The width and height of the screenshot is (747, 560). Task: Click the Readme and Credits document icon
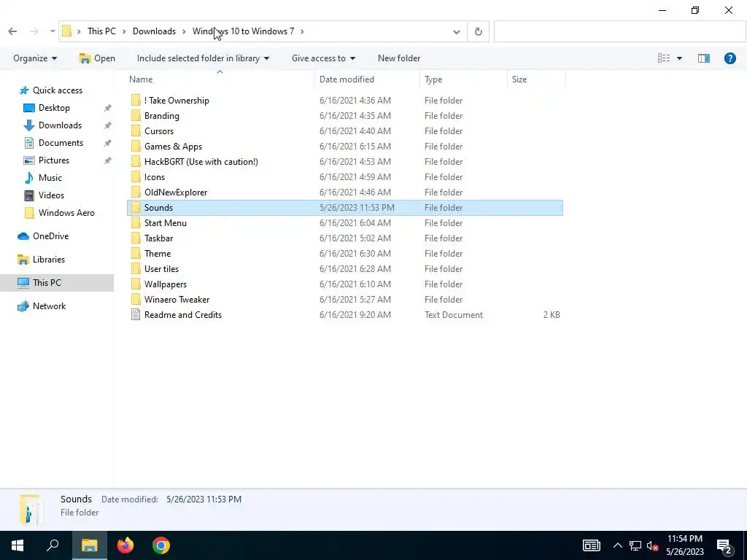coord(136,315)
